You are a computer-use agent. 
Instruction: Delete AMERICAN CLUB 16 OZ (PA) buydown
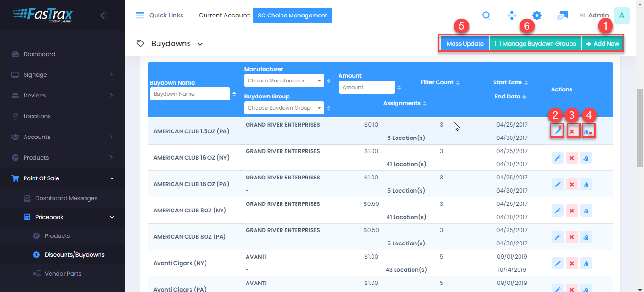coord(572,184)
